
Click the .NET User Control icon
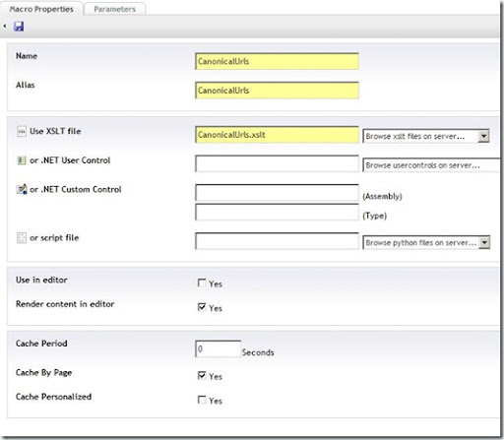(22, 160)
